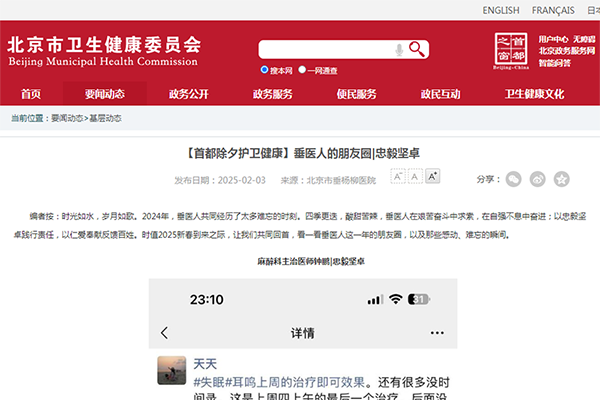Share article via QQ Zone star icon

(x=562, y=179)
